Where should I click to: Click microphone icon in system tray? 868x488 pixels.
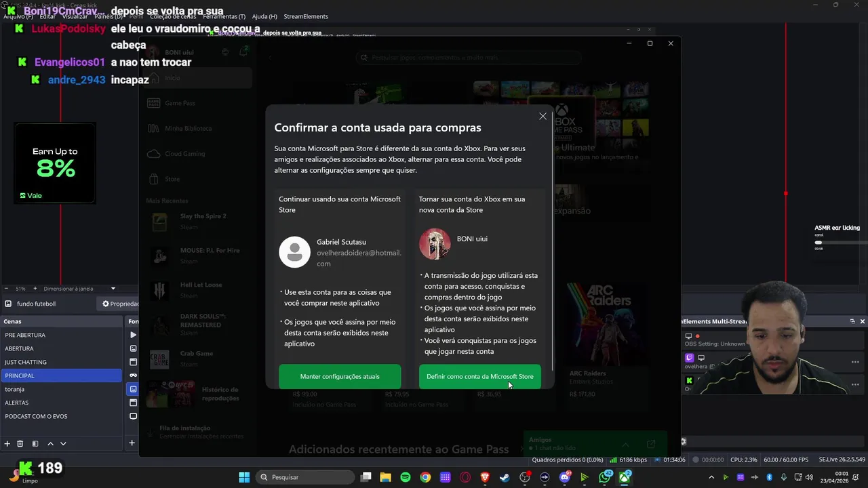pyautogui.click(x=784, y=477)
